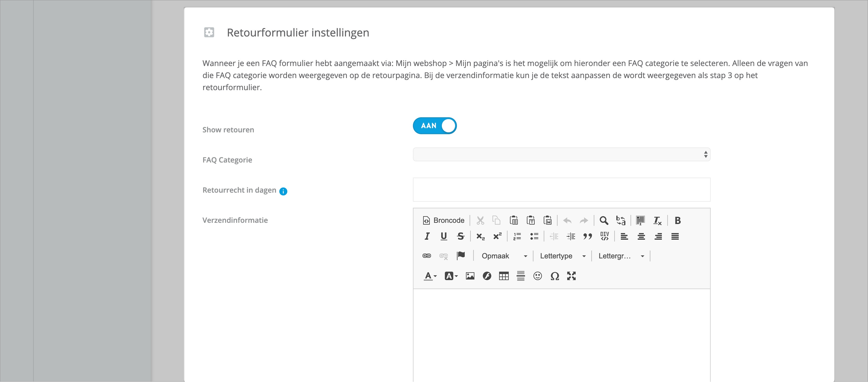Open the text color picker
This screenshot has width=868, height=382.
point(430,276)
